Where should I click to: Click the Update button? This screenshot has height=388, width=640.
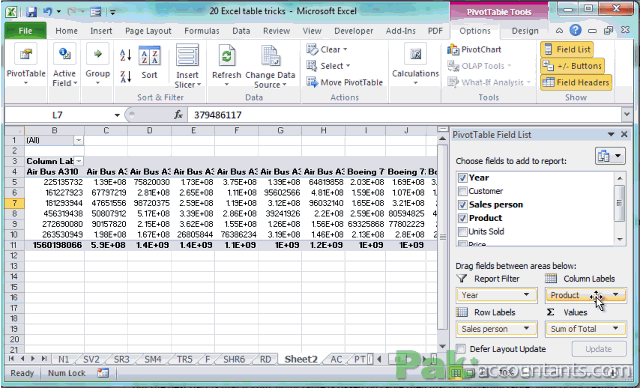pyautogui.click(x=599, y=349)
